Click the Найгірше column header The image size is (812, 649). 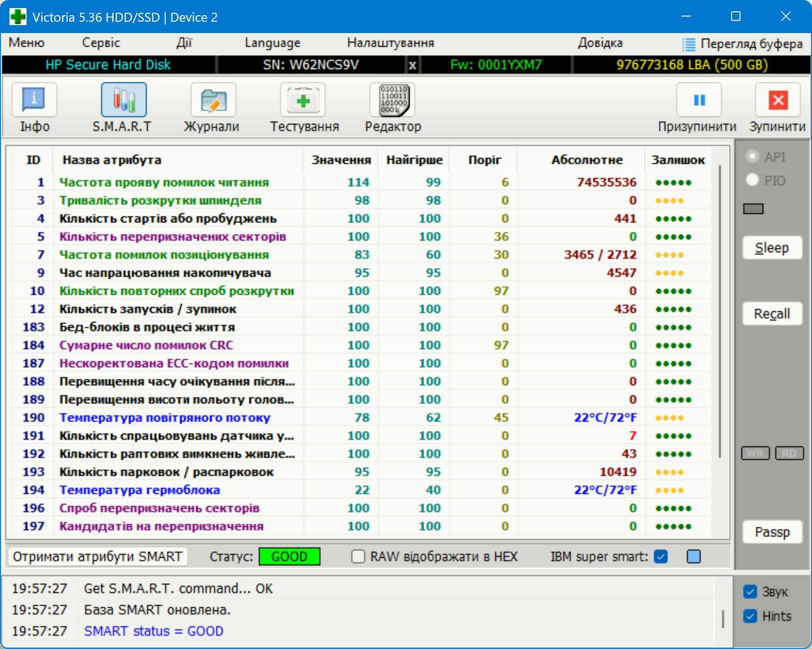pos(414,160)
